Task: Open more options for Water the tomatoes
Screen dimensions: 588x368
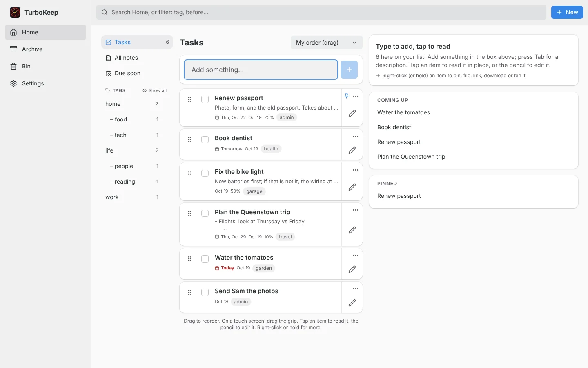Action: pyautogui.click(x=356, y=256)
